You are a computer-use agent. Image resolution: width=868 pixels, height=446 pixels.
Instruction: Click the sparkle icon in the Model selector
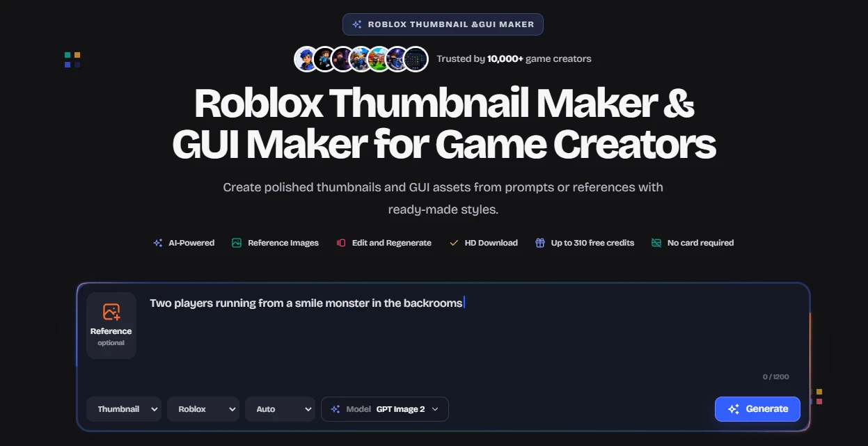(x=336, y=409)
